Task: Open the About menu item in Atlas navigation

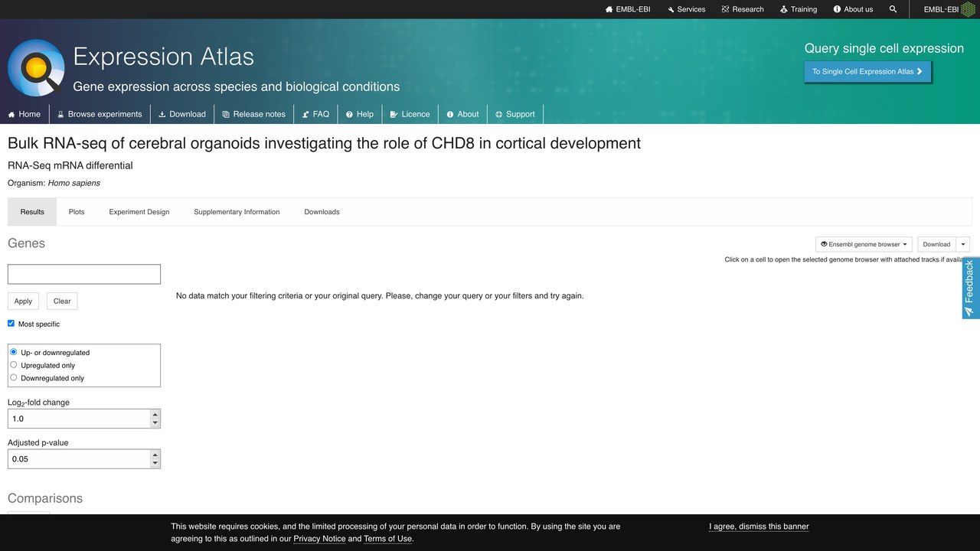Action: point(462,114)
